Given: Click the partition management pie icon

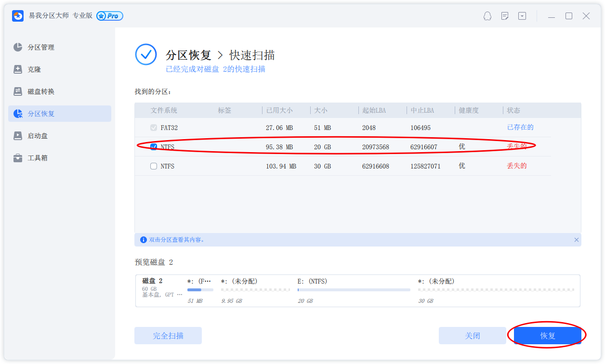Looking at the screenshot, I should 18,47.
